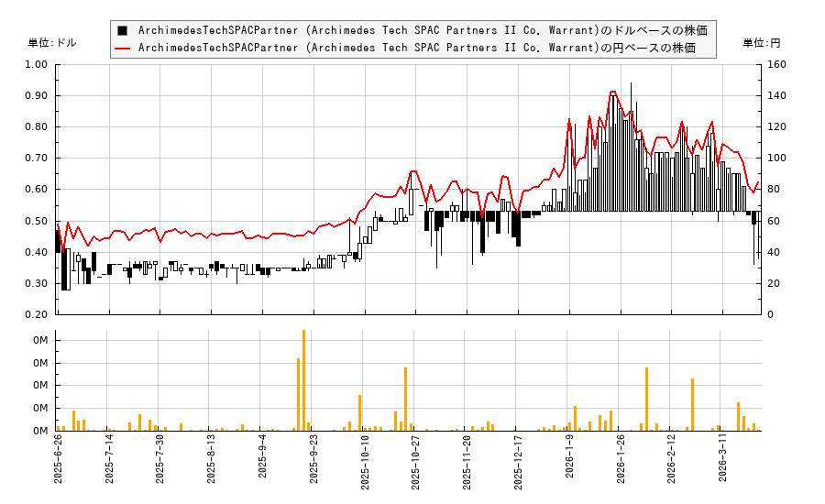Click the 0.50 dollar axis value
The image size is (825, 504).
37,221
